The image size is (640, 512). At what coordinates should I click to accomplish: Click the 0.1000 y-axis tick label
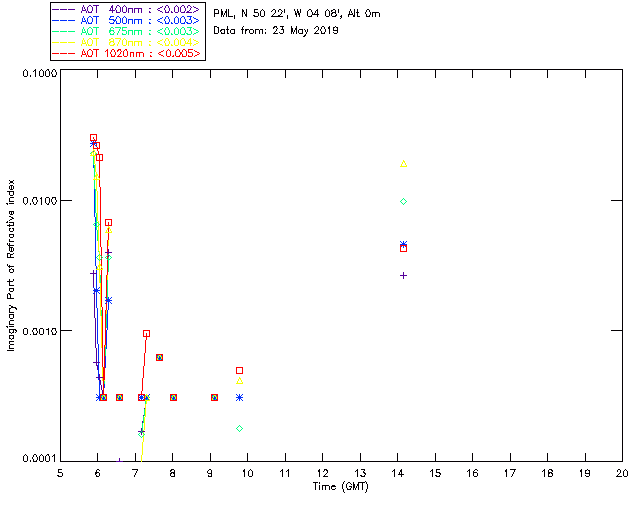[40, 73]
